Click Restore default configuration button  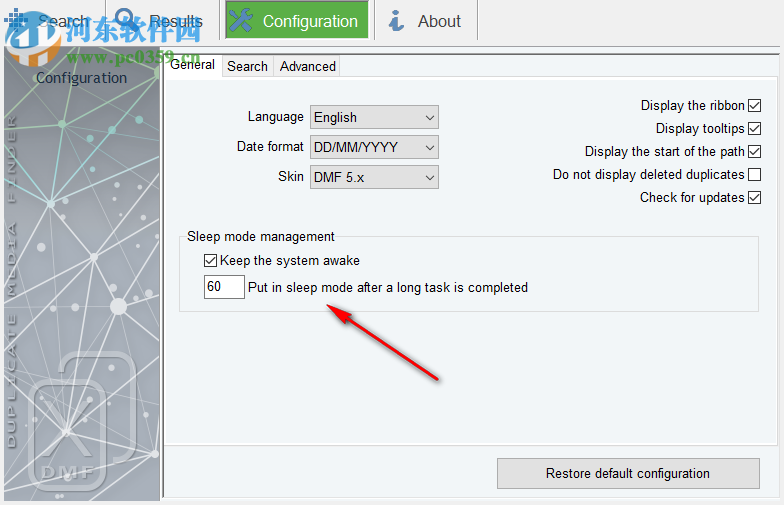[628, 474]
